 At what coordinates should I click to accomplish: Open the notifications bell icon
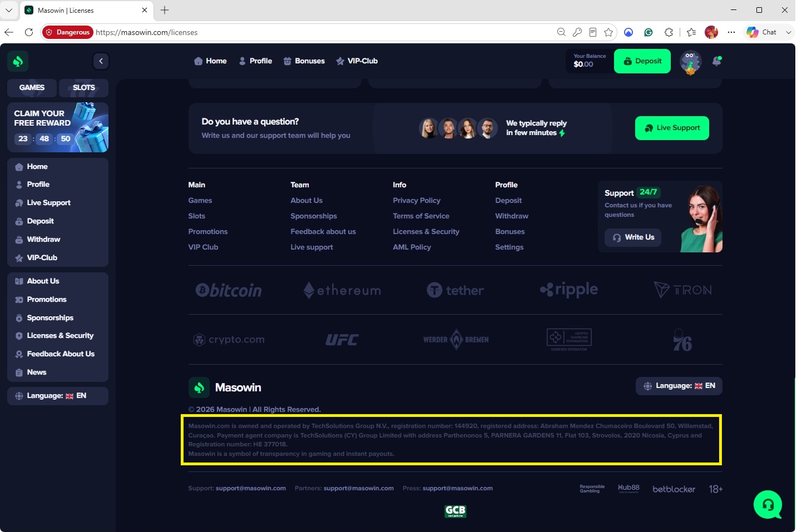717,61
